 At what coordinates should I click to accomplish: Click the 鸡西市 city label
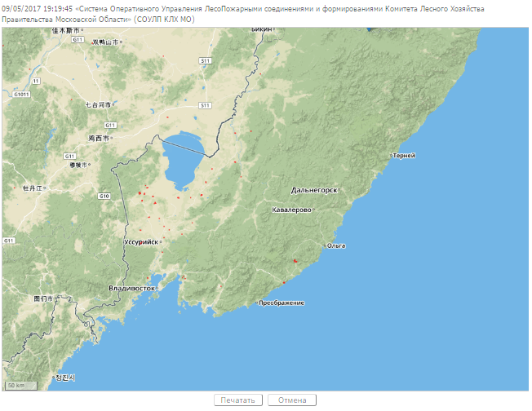click(x=101, y=139)
